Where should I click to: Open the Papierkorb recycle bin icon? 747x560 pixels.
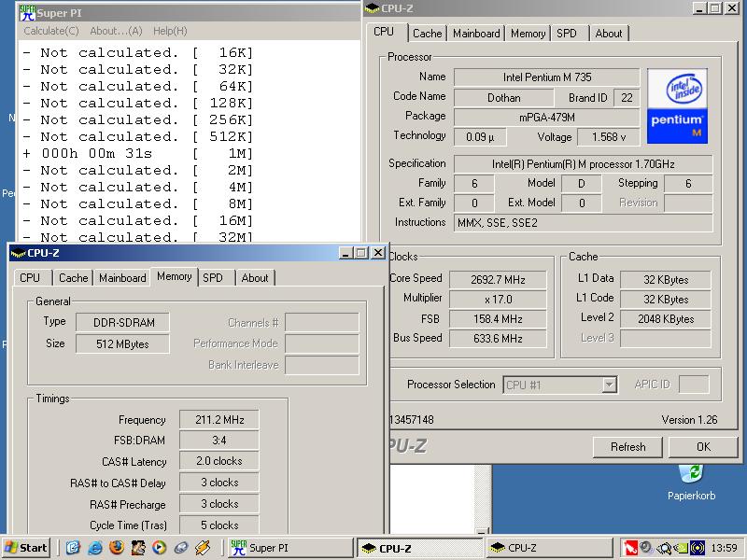point(691,483)
